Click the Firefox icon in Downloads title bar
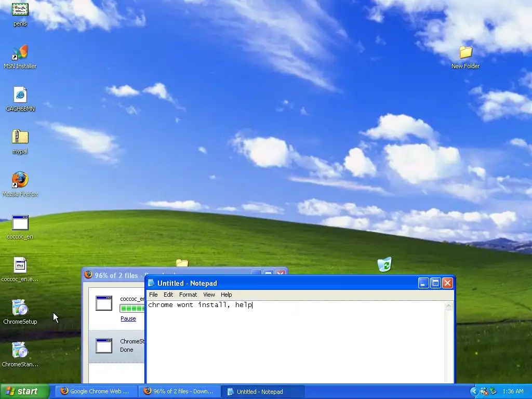 (88, 274)
